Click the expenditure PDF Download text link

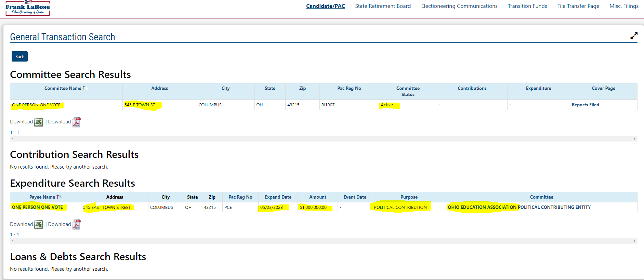[60, 224]
